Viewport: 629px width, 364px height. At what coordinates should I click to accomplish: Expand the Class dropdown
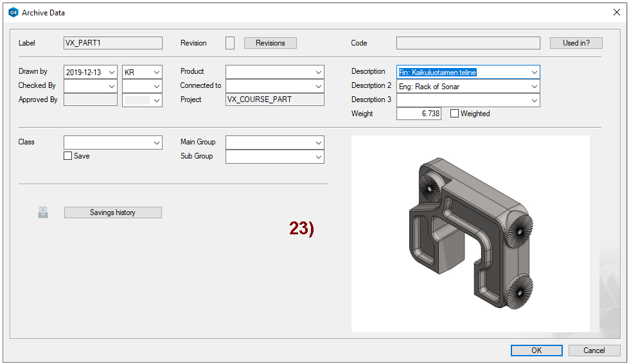click(156, 143)
